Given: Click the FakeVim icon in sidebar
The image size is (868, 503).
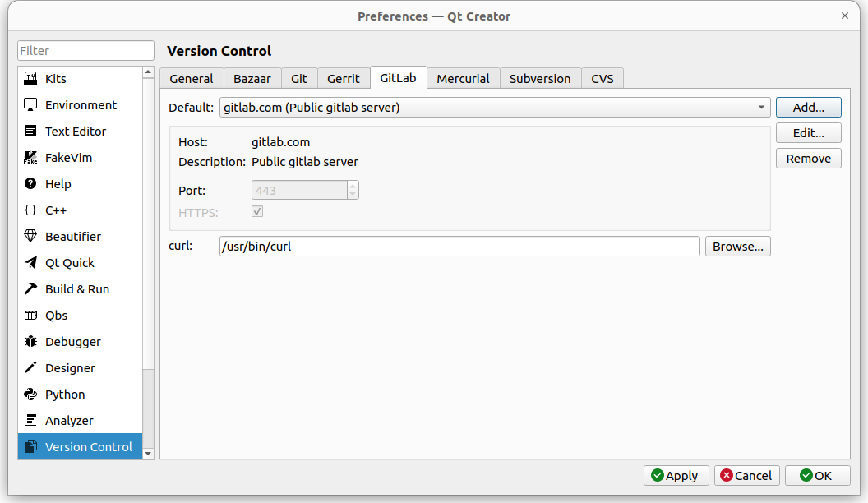Looking at the screenshot, I should [x=30, y=158].
